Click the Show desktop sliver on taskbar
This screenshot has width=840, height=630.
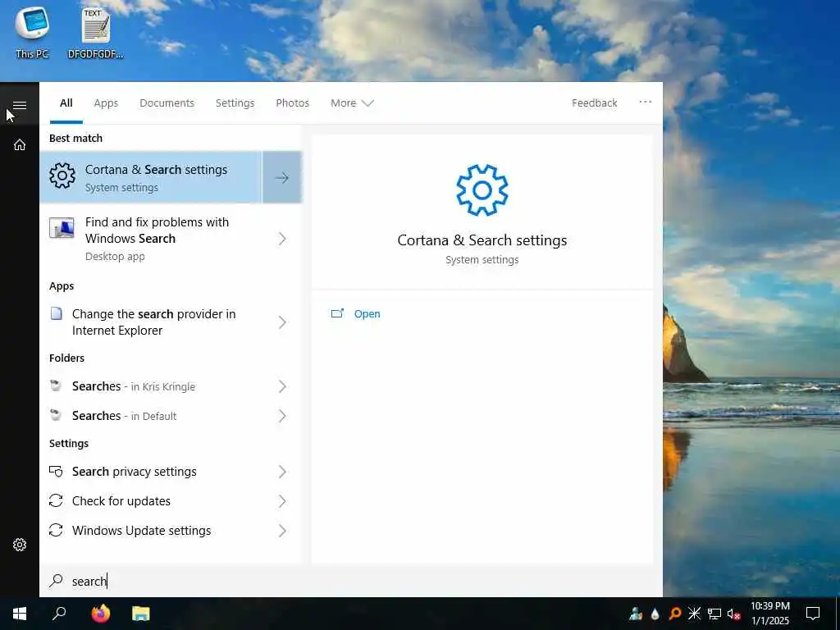coord(838,614)
